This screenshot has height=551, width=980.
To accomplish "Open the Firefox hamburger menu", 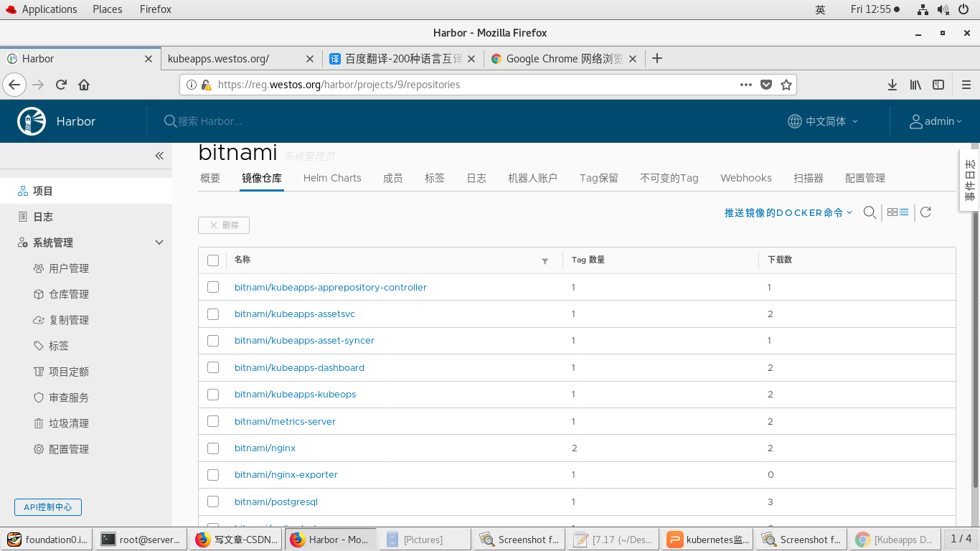I will click(x=966, y=85).
